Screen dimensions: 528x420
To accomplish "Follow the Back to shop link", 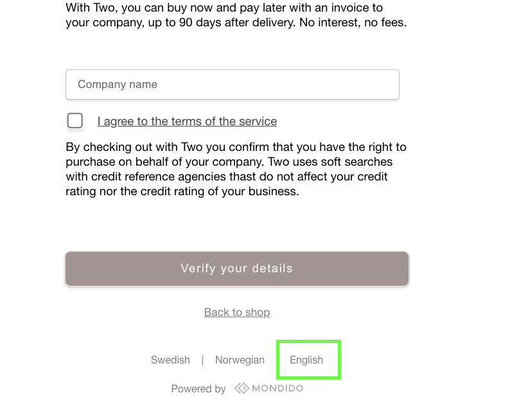I will (237, 312).
